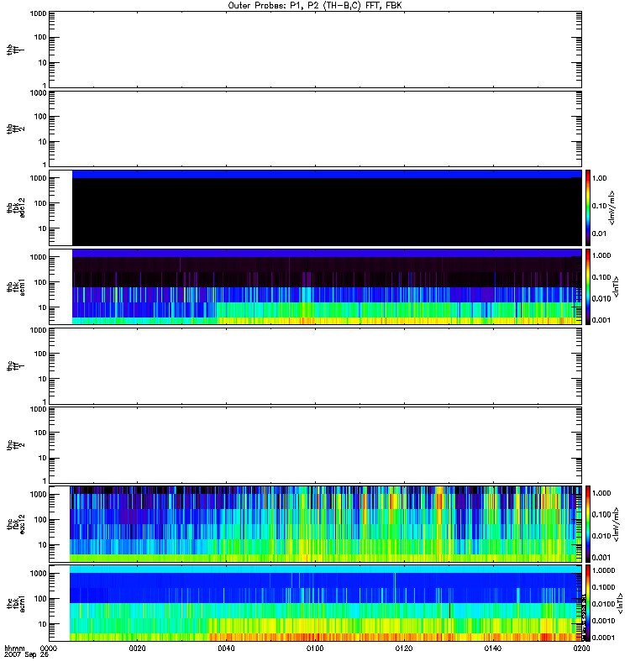
Task: Click the 'thc fff 2' y-axis label
Action: coord(16,445)
